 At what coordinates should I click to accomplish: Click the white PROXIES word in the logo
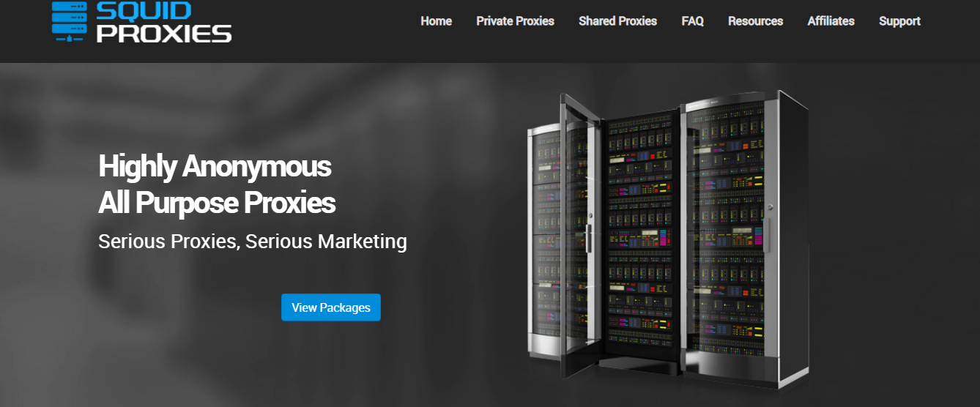pos(164,33)
